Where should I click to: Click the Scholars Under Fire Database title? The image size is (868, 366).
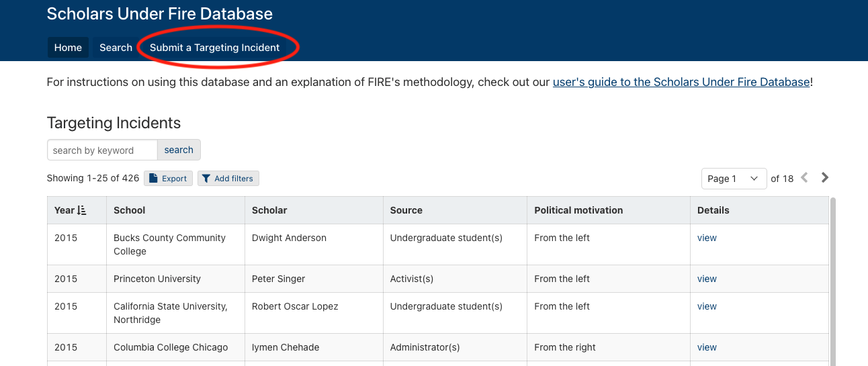(160, 13)
